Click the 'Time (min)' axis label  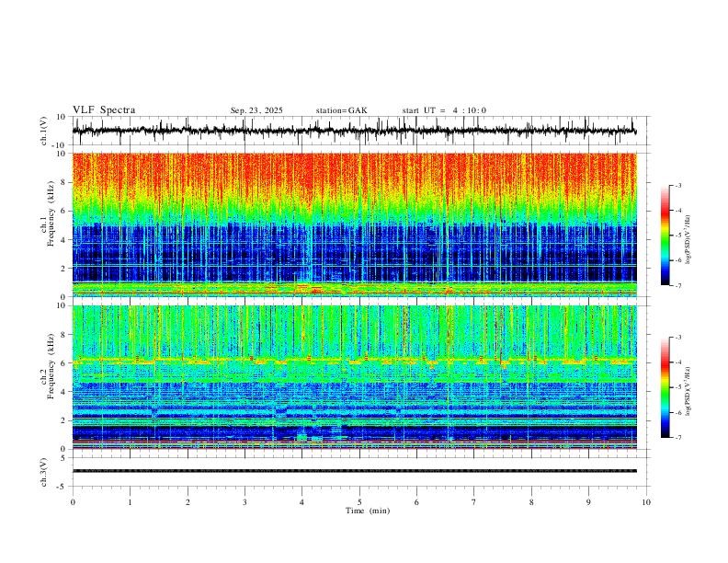pyautogui.click(x=368, y=511)
